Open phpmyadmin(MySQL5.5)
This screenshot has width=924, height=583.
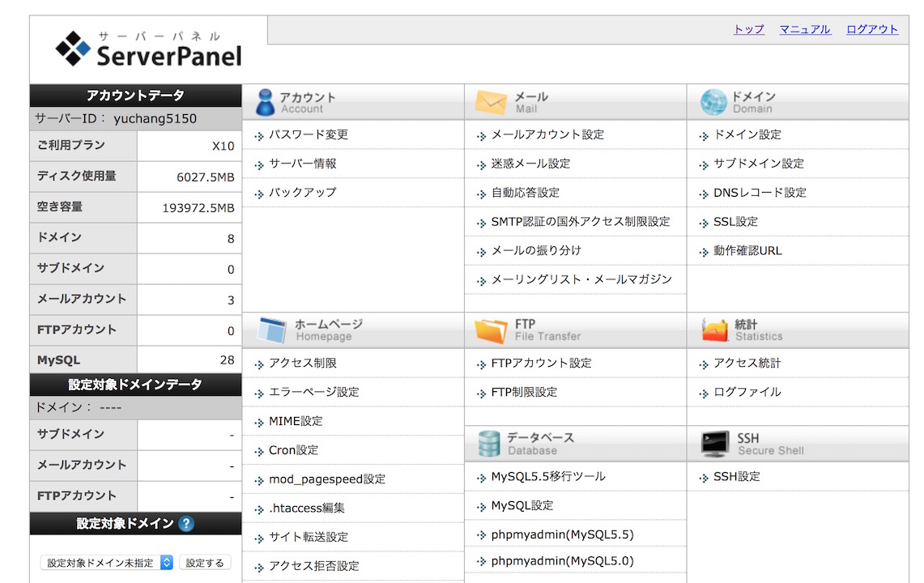coord(562,534)
